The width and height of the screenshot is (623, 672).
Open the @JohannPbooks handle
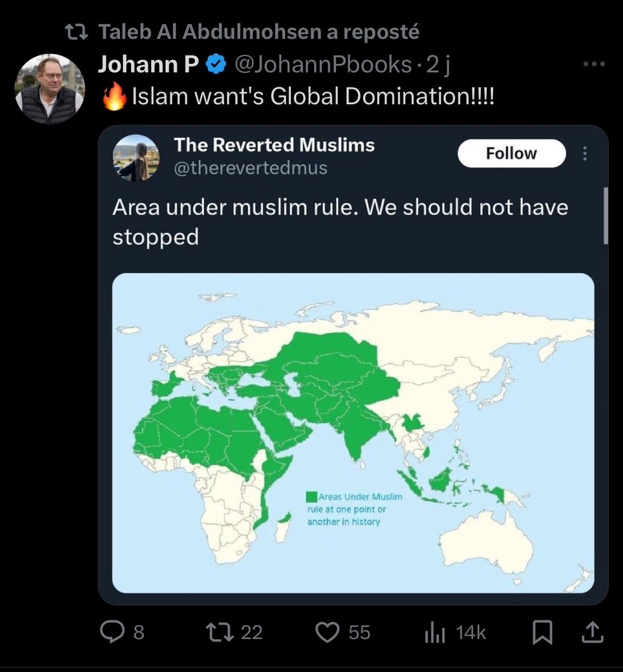322,66
